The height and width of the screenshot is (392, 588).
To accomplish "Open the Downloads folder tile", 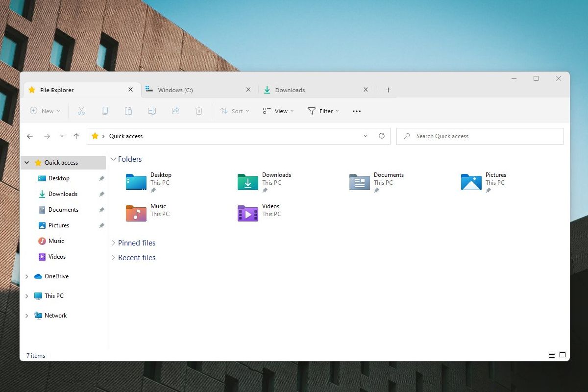I will click(264, 182).
